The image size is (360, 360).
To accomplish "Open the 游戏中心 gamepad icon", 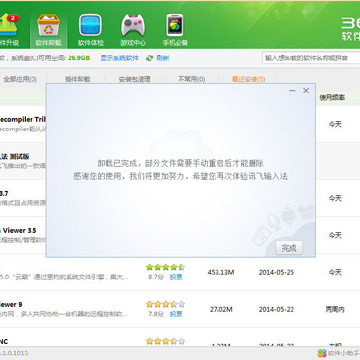I will point(133,25).
